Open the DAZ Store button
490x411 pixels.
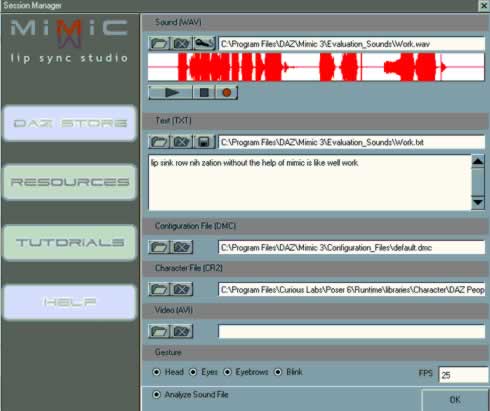[70, 123]
